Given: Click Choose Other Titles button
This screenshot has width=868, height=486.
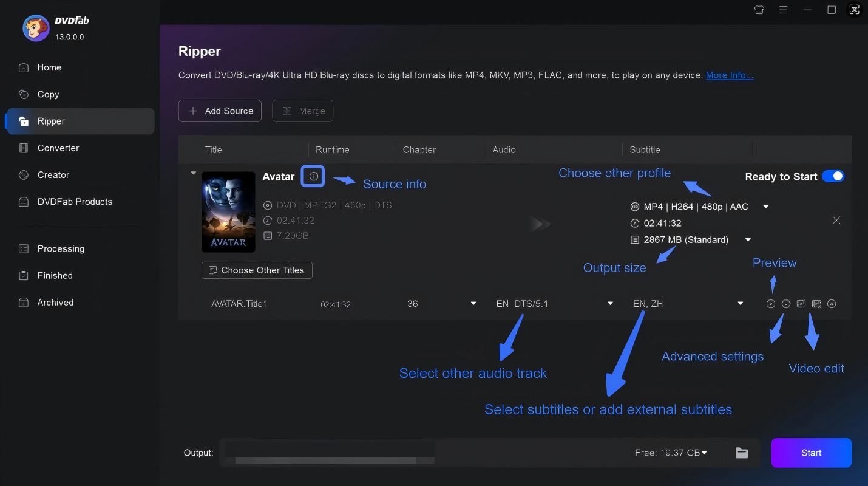Looking at the screenshot, I should click(257, 270).
